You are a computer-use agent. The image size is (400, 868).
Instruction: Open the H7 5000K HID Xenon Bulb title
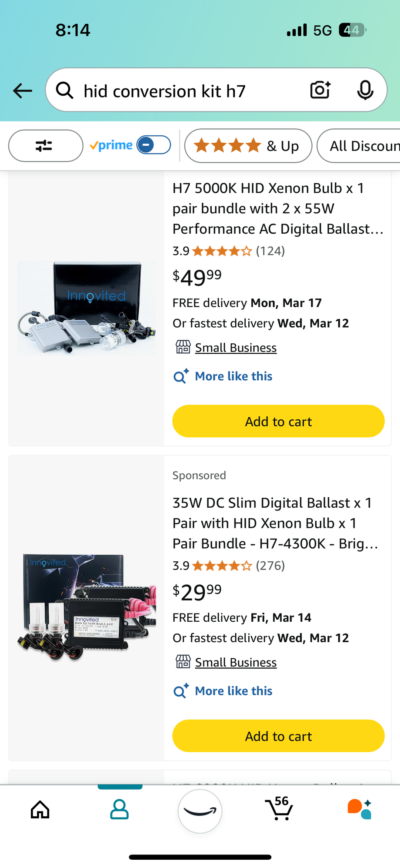(x=277, y=208)
